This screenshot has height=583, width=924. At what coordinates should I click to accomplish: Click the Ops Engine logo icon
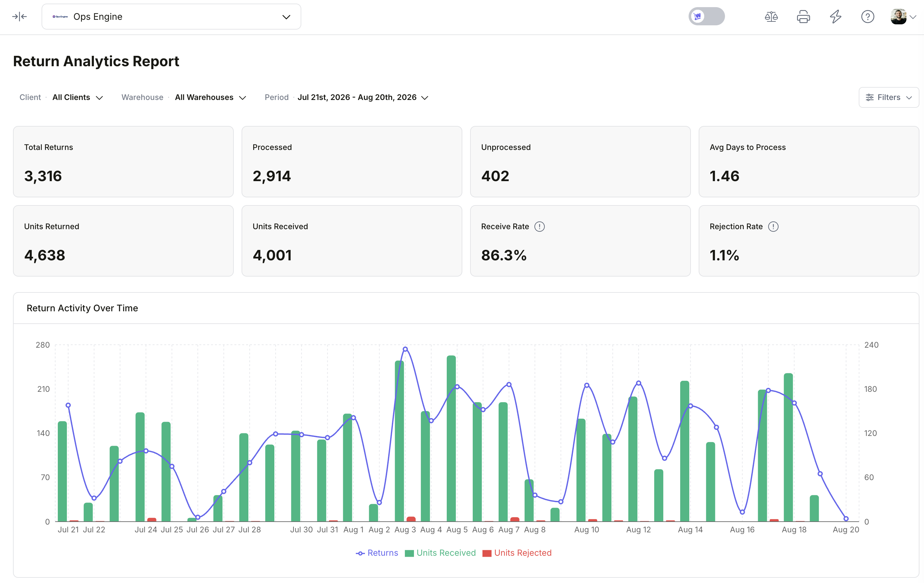click(60, 17)
